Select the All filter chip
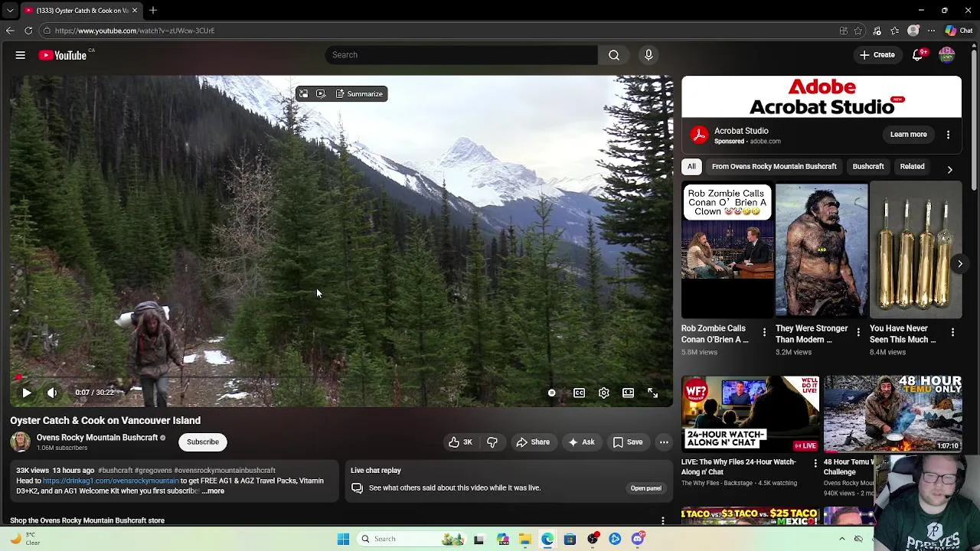Viewport: 980px width, 551px height. (691, 167)
